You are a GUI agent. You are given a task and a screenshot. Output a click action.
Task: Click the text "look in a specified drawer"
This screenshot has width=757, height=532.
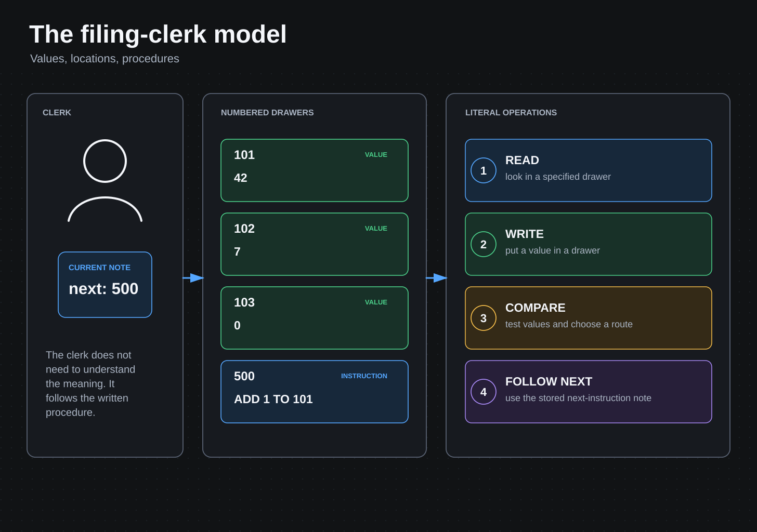tap(558, 177)
